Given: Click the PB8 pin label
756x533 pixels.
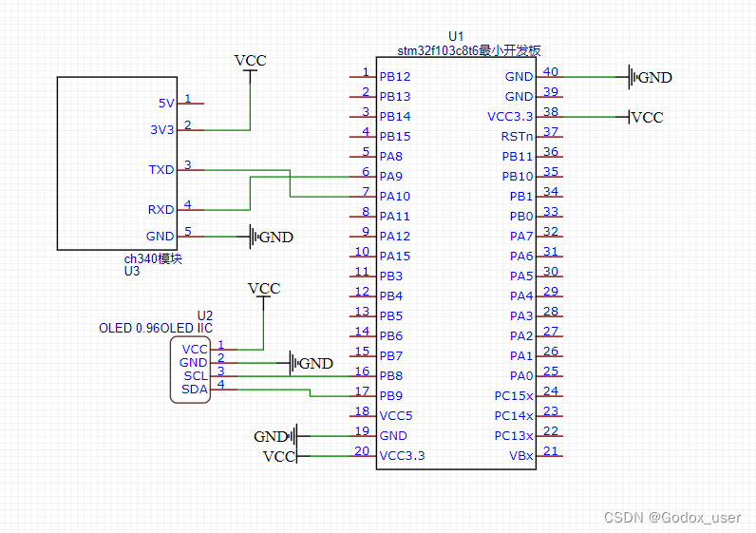Looking at the screenshot, I should [x=391, y=375].
